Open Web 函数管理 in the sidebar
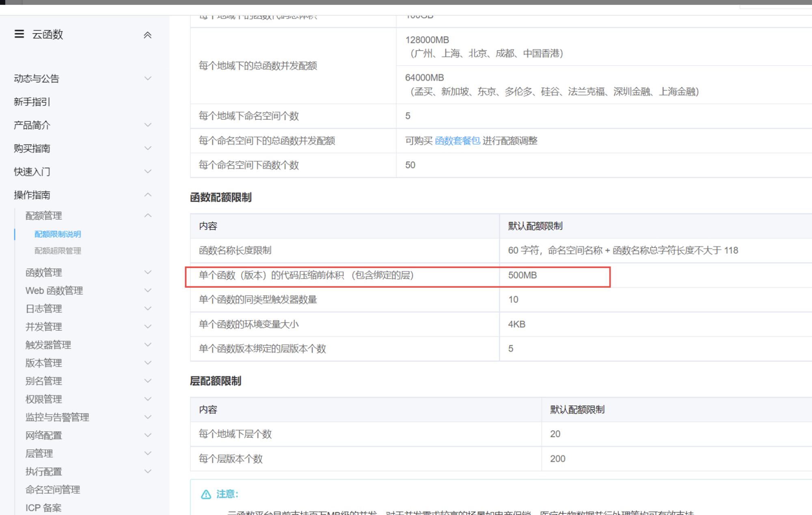 point(54,291)
